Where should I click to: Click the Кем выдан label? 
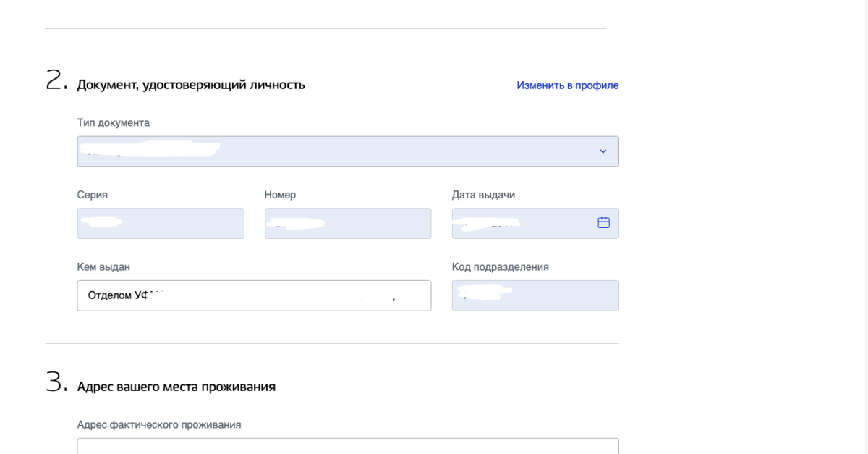(103, 267)
